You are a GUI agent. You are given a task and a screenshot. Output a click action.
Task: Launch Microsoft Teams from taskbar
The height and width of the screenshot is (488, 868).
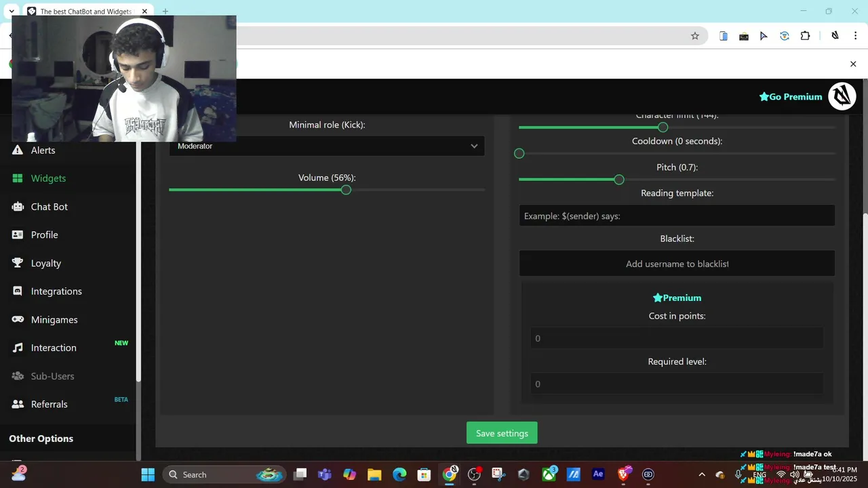click(325, 474)
